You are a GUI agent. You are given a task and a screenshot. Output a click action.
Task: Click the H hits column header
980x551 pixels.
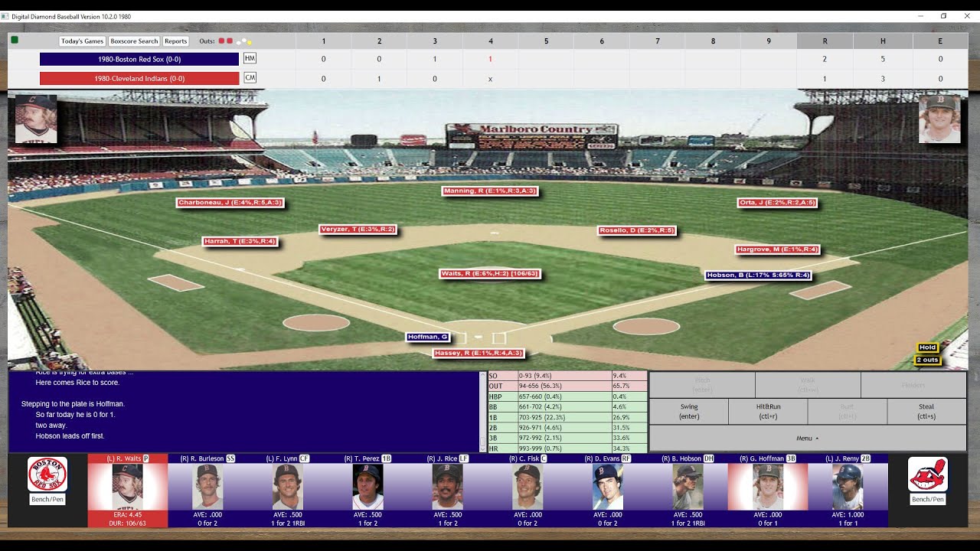[x=883, y=41]
